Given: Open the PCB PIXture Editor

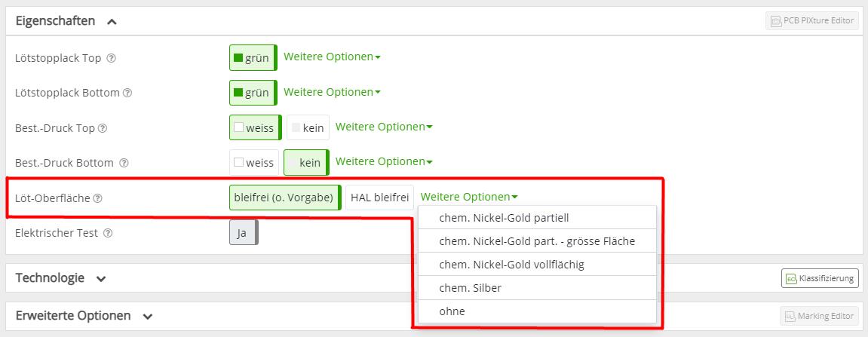Looking at the screenshot, I should (x=812, y=21).
